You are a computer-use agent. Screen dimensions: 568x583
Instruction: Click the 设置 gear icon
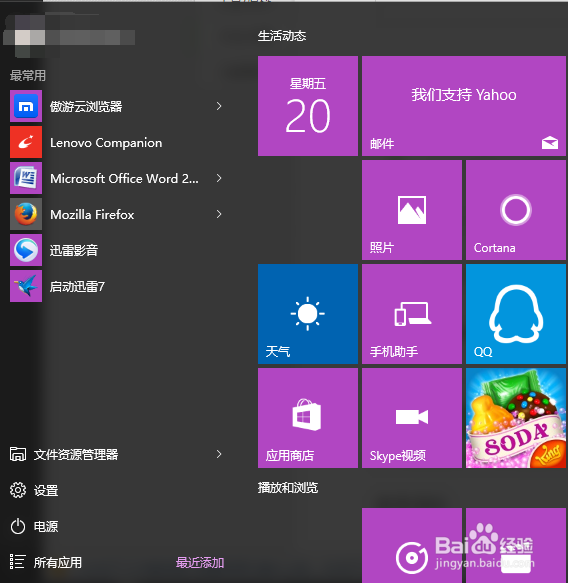pyautogui.click(x=18, y=490)
